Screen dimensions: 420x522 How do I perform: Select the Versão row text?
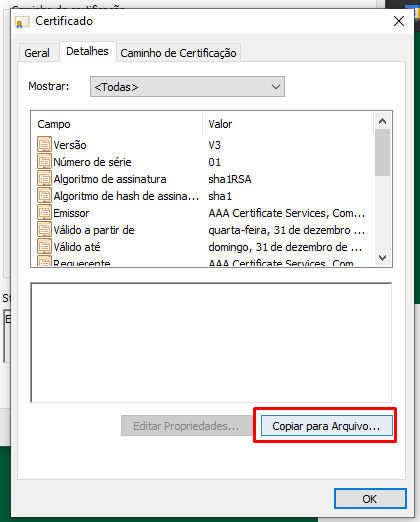(x=70, y=145)
